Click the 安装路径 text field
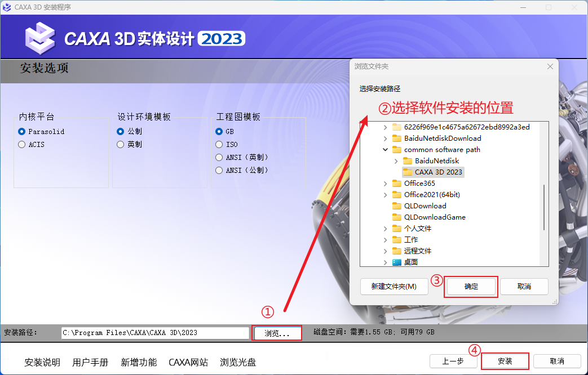This screenshot has height=375, width=588. pos(155,333)
